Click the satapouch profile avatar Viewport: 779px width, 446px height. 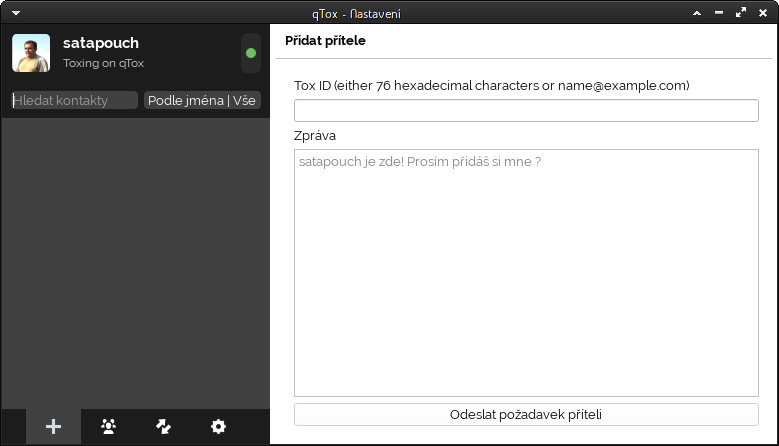pyautogui.click(x=31, y=53)
